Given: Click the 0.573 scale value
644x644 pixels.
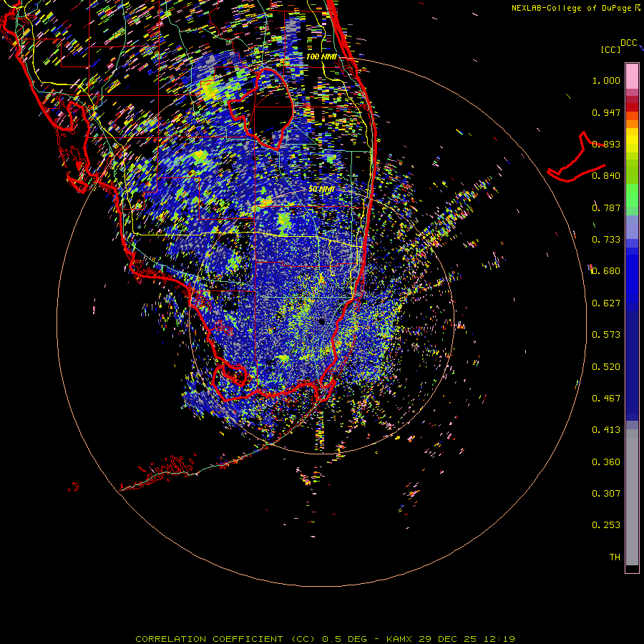Looking at the screenshot, I should 606,335.
